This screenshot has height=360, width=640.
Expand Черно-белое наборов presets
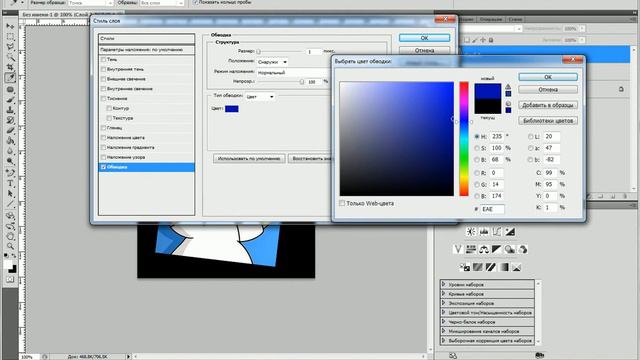pyautogui.click(x=443, y=322)
